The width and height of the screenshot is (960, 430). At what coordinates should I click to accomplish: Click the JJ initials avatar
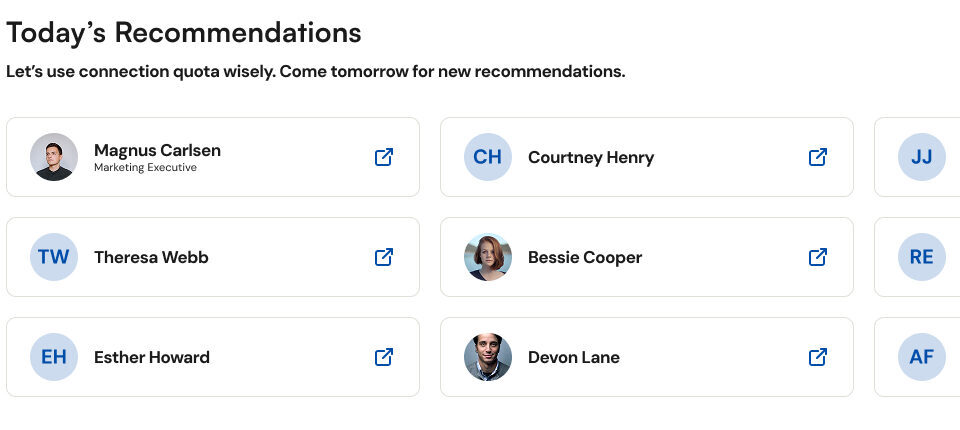pos(921,157)
